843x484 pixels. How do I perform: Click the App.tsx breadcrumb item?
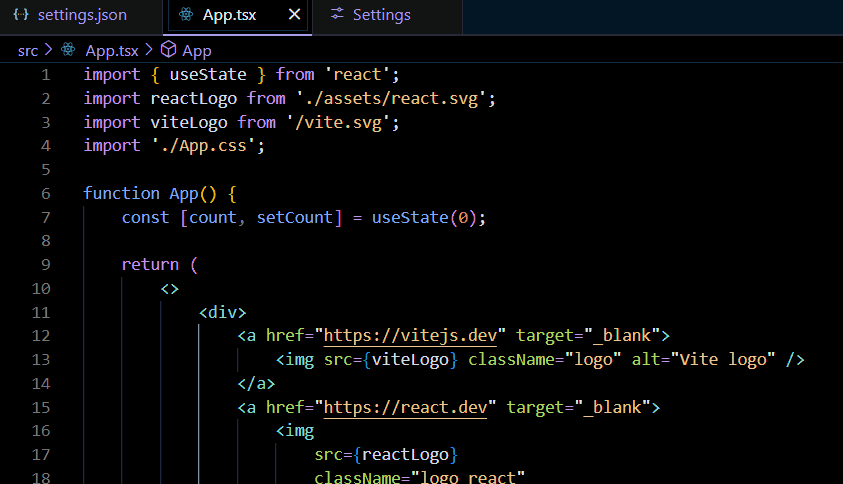pyautogui.click(x=112, y=51)
